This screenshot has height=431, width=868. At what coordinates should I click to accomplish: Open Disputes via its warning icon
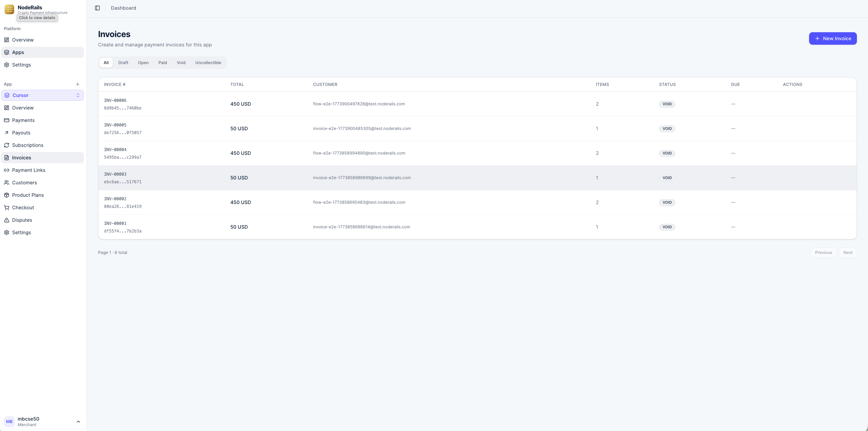point(7,220)
